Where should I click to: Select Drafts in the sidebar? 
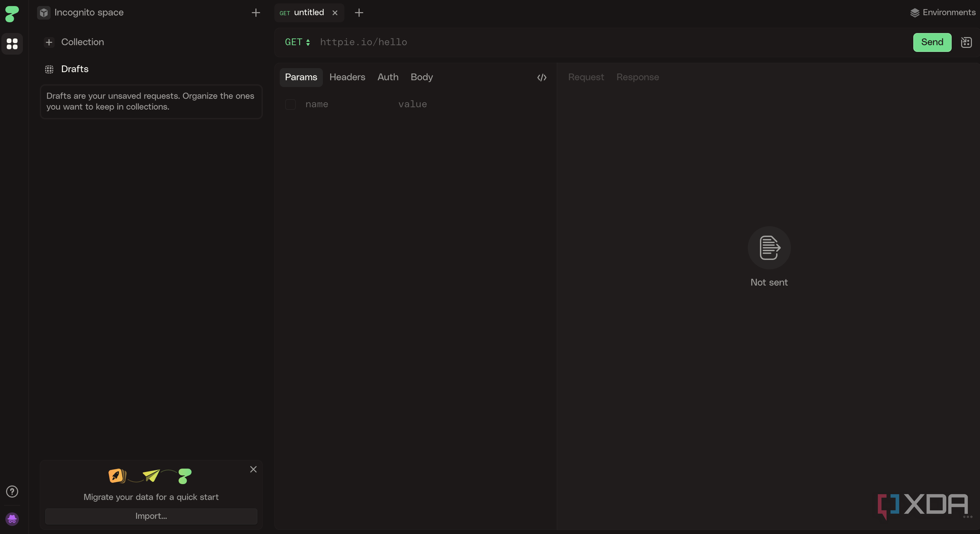[x=75, y=69]
